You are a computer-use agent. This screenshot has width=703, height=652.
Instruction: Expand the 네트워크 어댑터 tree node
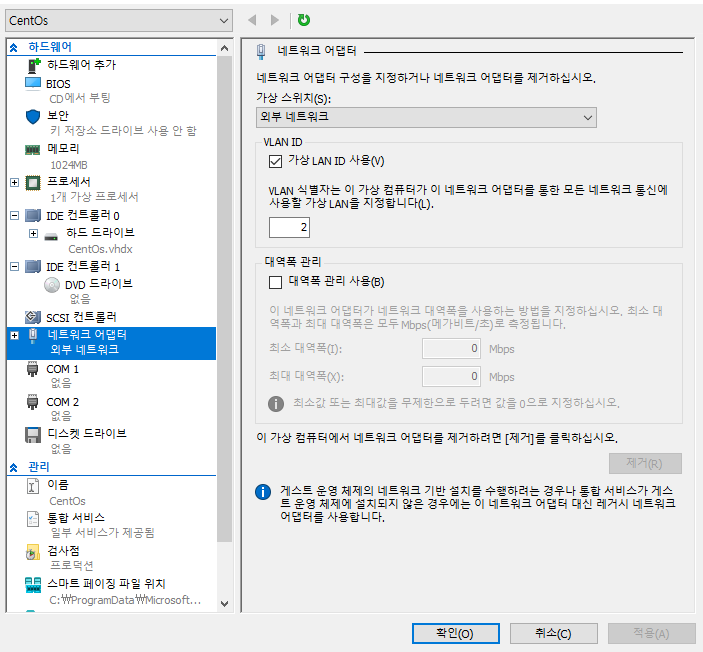click(x=14, y=335)
